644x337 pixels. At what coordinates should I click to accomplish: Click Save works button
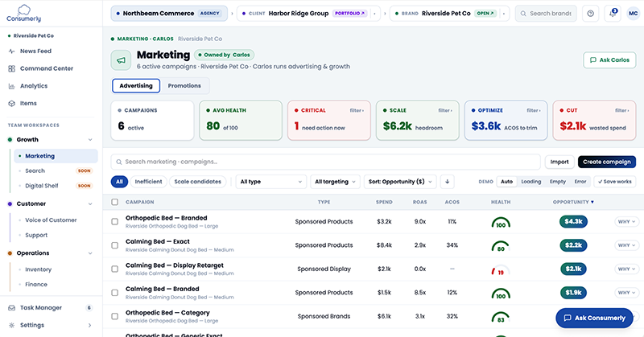point(615,182)
